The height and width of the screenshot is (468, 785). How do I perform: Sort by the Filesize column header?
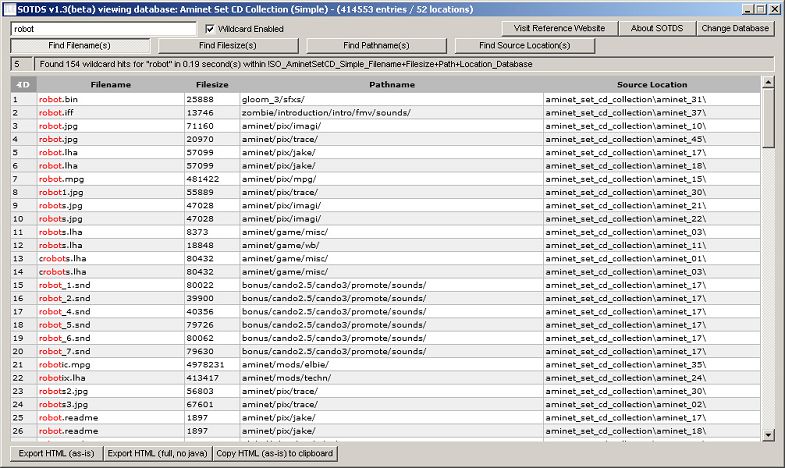coord(211,85)
